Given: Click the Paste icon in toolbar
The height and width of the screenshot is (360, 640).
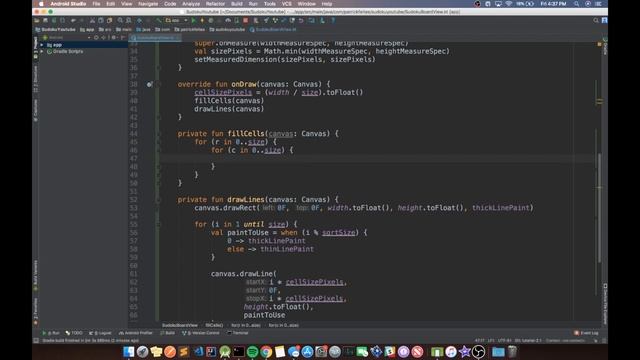Looking at the screenshot, I should coord(109,20).
